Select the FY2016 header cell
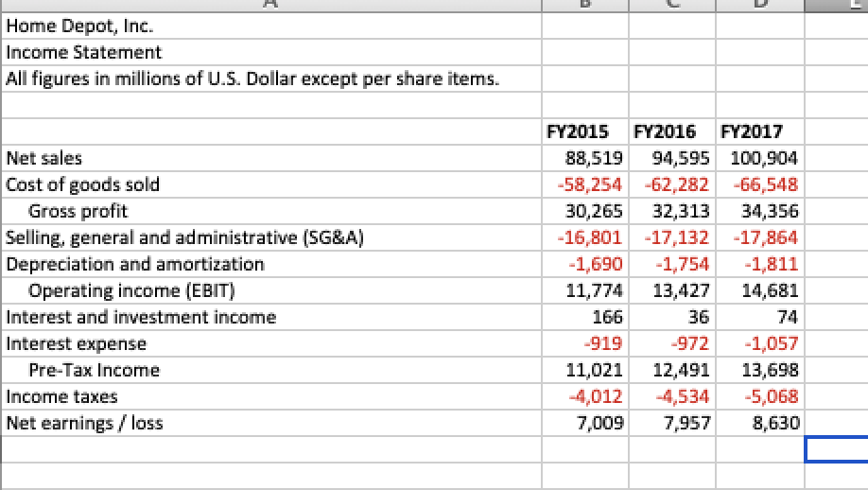This screenshot has height=490, width=868. [672, 131]
